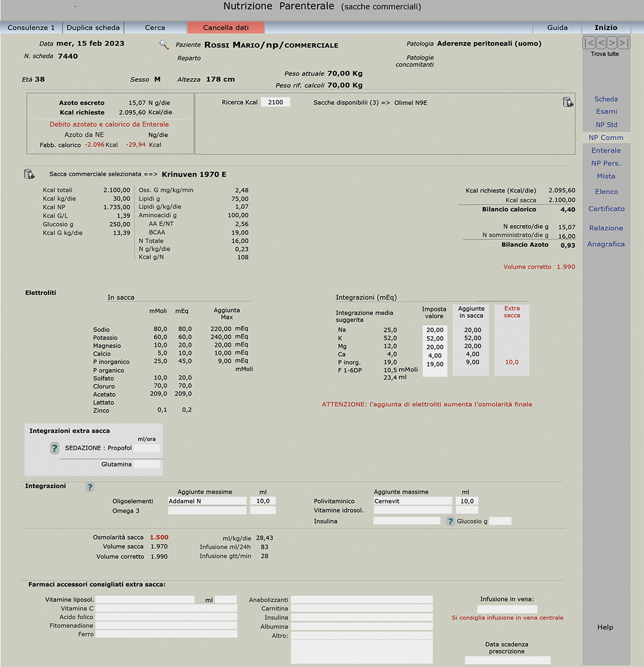
Task: Click the Oligoelementi ml field
Action: (x=263, y=501)
